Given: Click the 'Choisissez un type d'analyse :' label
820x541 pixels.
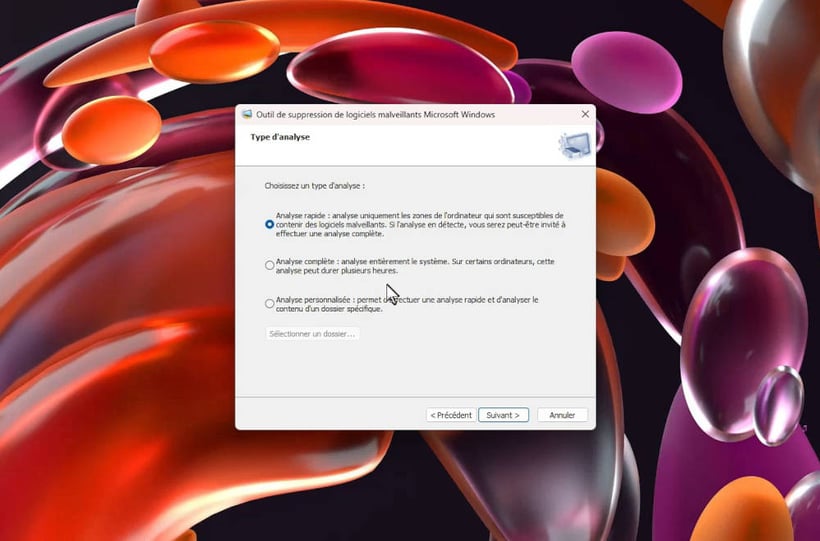Looking at the screenshot, I should [315, 186].
